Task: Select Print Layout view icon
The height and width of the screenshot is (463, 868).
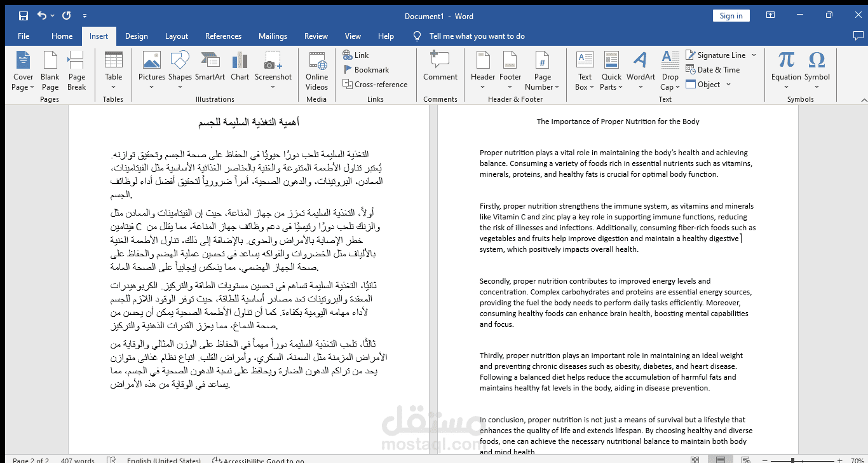Action: [721, 460]
